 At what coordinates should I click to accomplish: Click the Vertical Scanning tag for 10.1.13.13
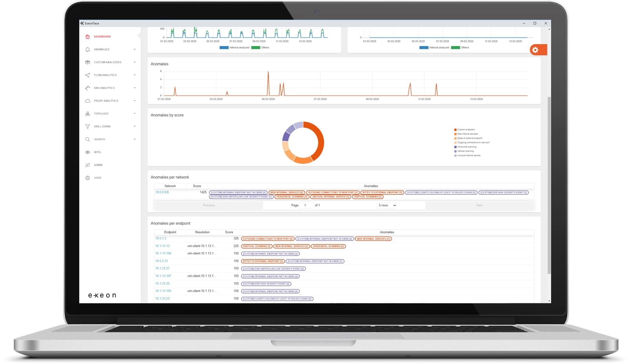[256, 246]
